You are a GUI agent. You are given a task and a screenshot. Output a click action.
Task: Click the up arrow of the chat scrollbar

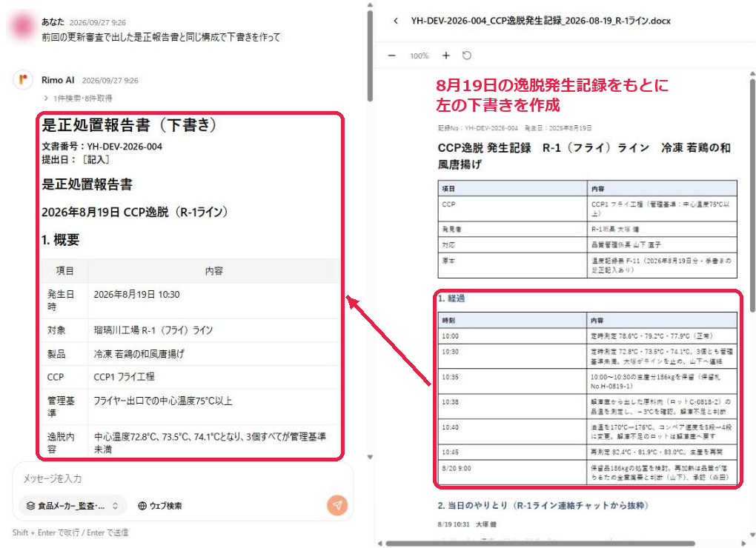coord(370,5)
